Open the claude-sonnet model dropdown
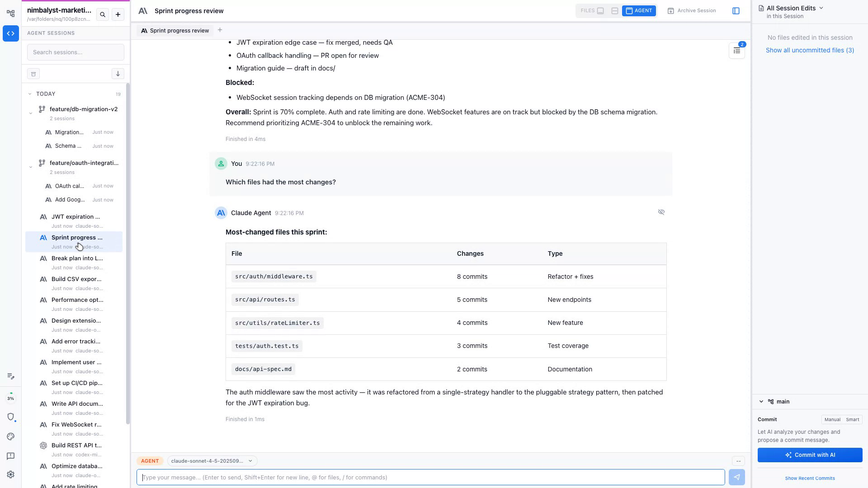 (x=212, y=461)
